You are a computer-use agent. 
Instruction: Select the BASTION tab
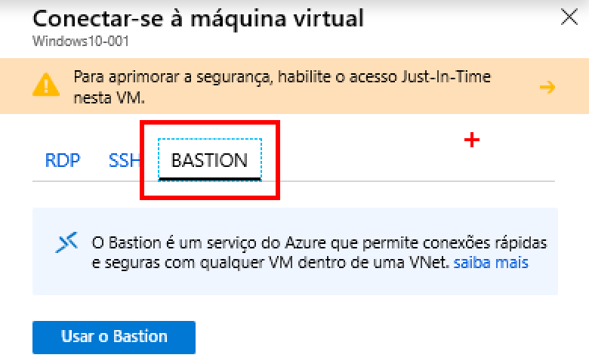pos(209,160)
